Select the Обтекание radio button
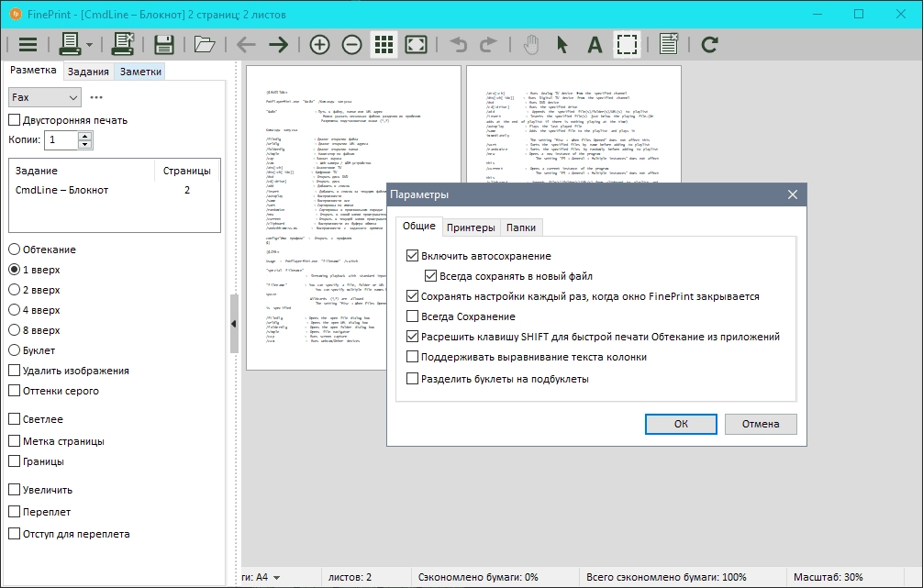Screen dimensions: 923x588 pos(14,250)
